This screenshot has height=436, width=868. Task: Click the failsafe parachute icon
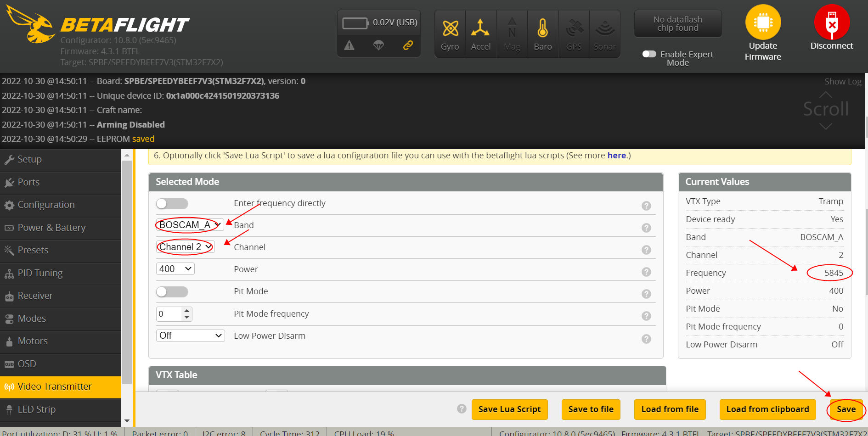(x=378, y=45)
